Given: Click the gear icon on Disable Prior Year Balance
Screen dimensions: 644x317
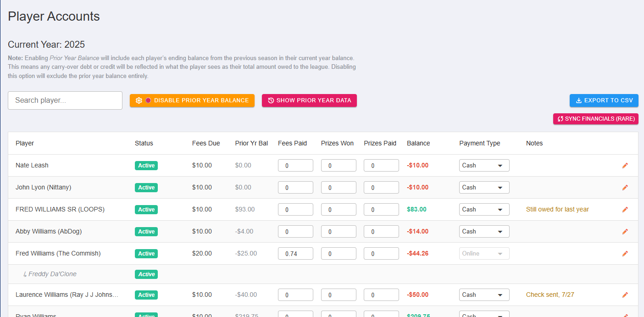Looking at the screenshot, I should (x=139, y=100).
